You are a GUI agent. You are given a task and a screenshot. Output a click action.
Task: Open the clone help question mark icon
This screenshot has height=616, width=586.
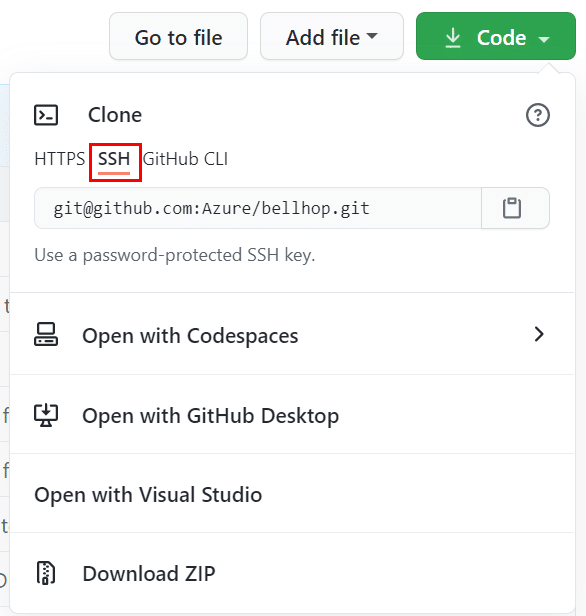[538, 115]
